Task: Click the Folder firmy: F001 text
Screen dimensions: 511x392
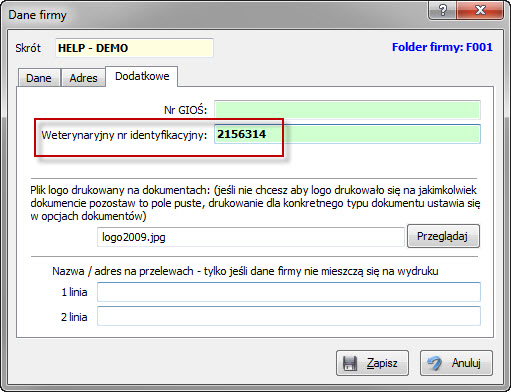Action: point(442,47)
